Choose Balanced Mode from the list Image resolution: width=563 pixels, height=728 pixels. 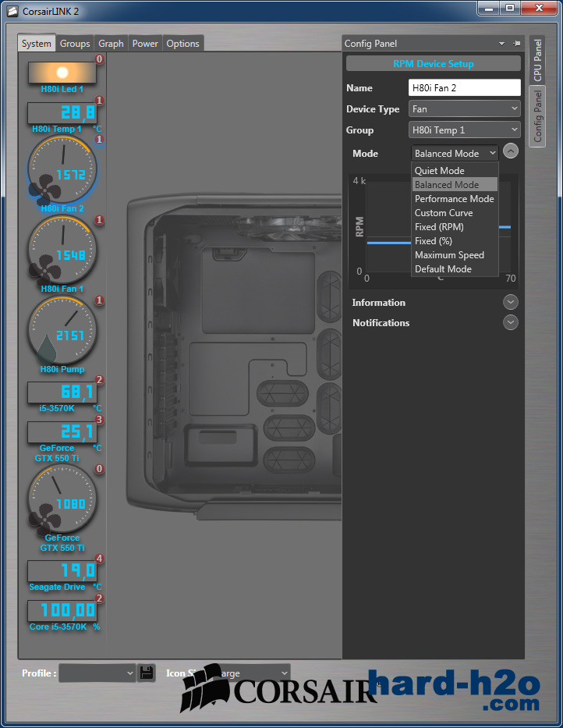(455, 184)
